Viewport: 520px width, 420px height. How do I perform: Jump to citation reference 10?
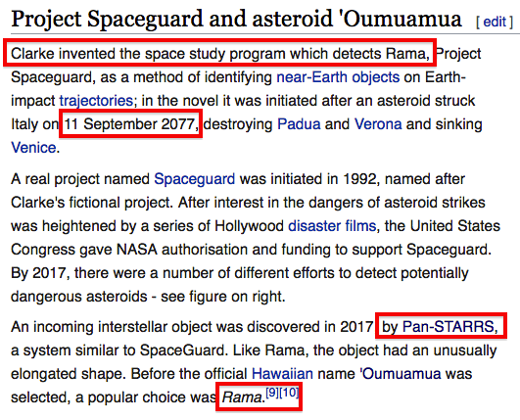289,393
